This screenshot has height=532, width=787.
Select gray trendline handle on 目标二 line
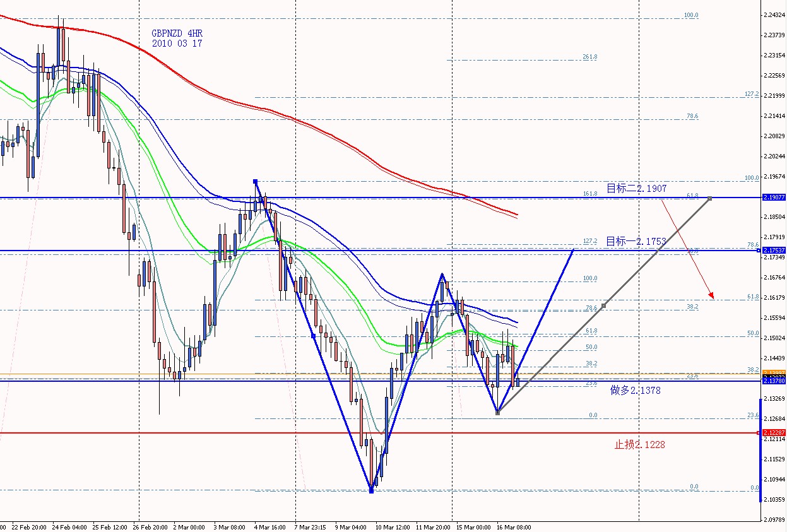point(710,198)
